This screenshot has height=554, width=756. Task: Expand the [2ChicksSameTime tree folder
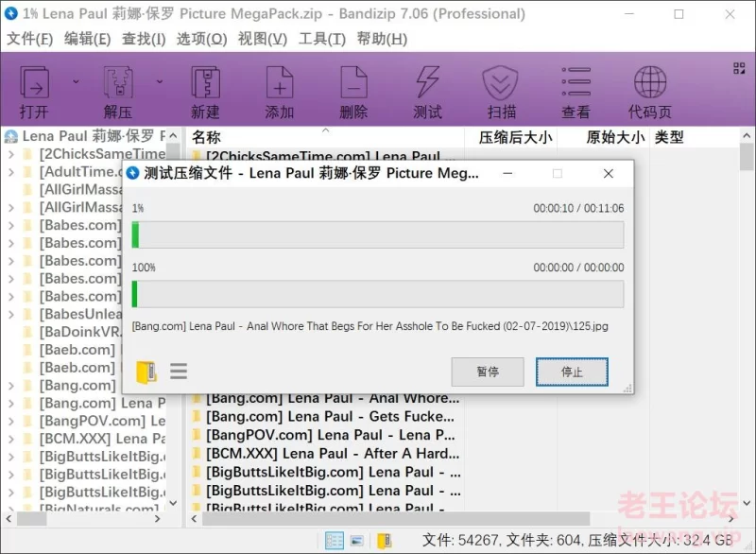pos(11,154)
